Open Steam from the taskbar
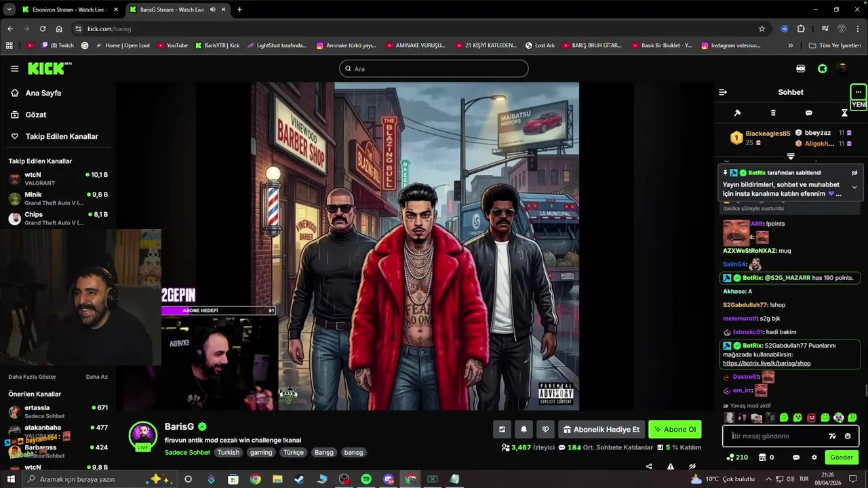This screenshot has height=488, width=868. [x=300, y=479]
